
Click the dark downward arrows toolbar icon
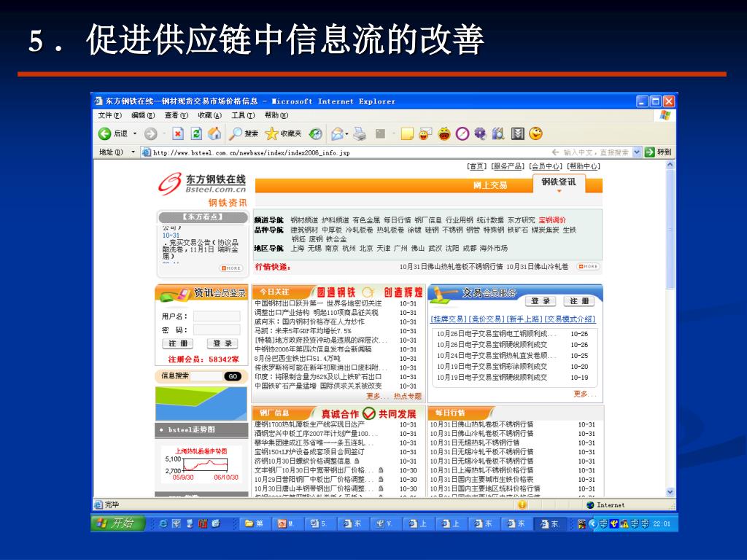point(517,134)
